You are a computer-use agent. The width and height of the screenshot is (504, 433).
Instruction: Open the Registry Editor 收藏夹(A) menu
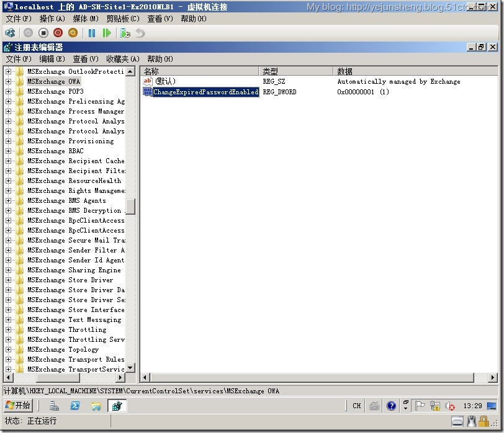(123, 59)
